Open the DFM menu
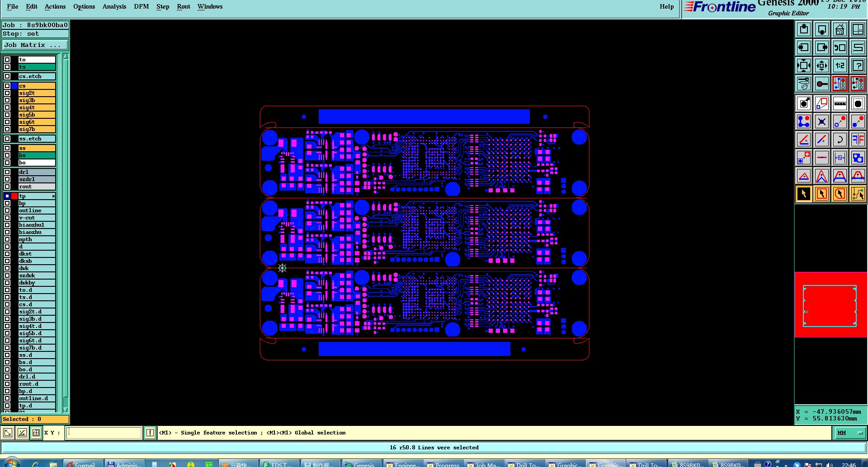 (142, 6)
